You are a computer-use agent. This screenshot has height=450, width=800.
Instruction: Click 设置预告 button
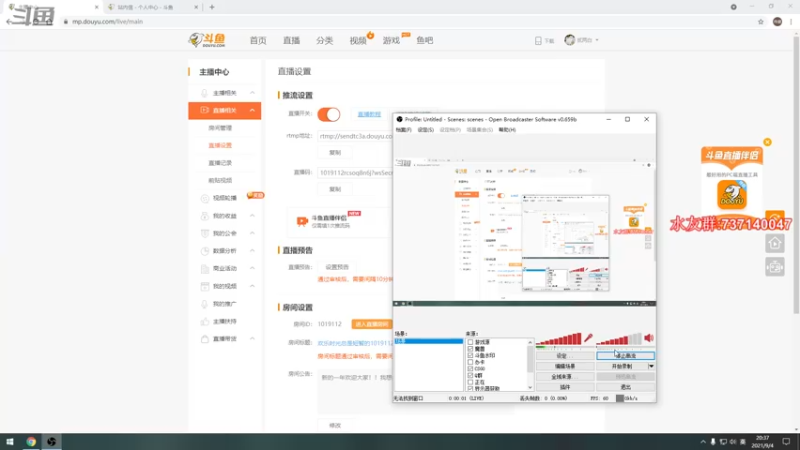click(337, 267)
